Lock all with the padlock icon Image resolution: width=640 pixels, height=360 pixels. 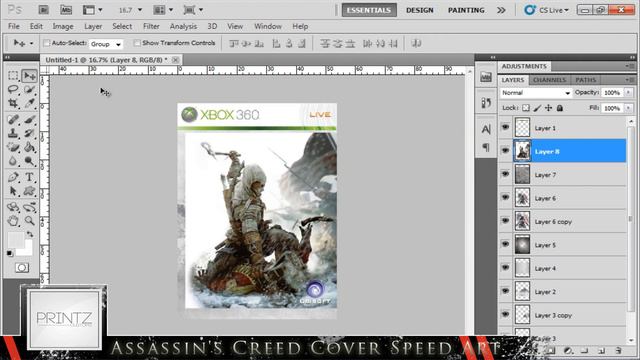click(x=560, y=108)
